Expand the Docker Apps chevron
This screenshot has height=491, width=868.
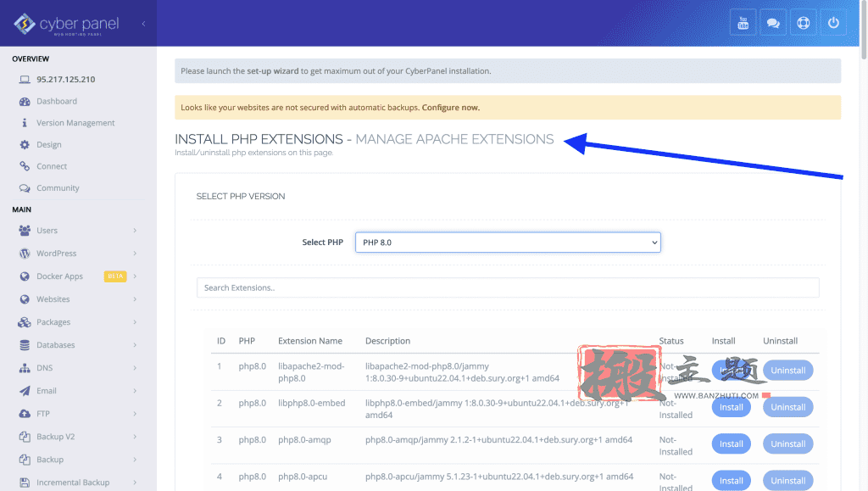click(x=135, y=276)
